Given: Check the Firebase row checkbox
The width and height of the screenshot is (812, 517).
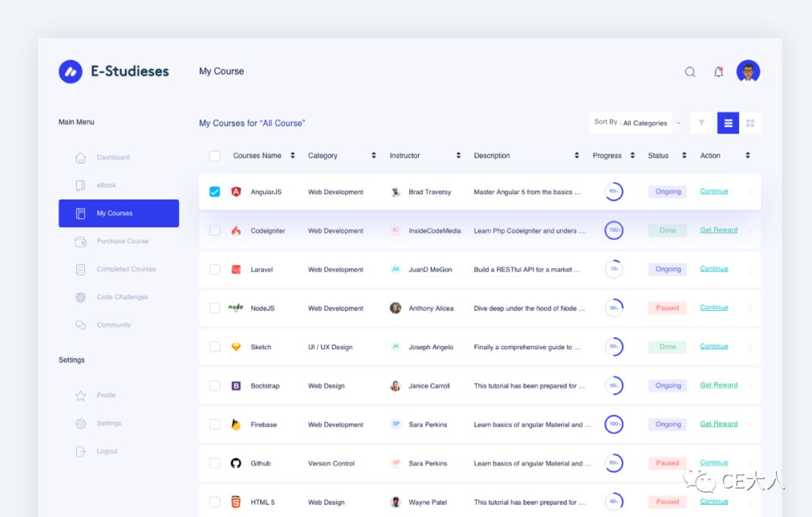Looking at the screenshot, I should 215,424.
